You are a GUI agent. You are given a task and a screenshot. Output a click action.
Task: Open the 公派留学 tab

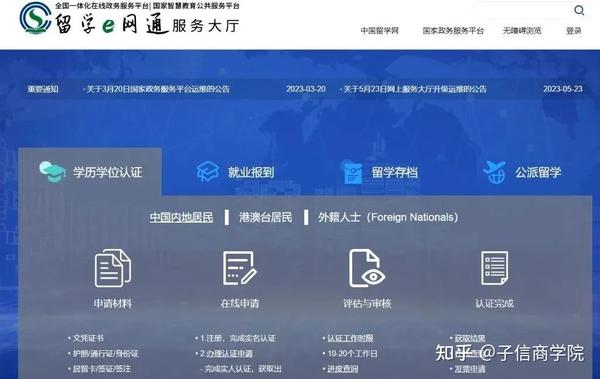coord(522,172)
